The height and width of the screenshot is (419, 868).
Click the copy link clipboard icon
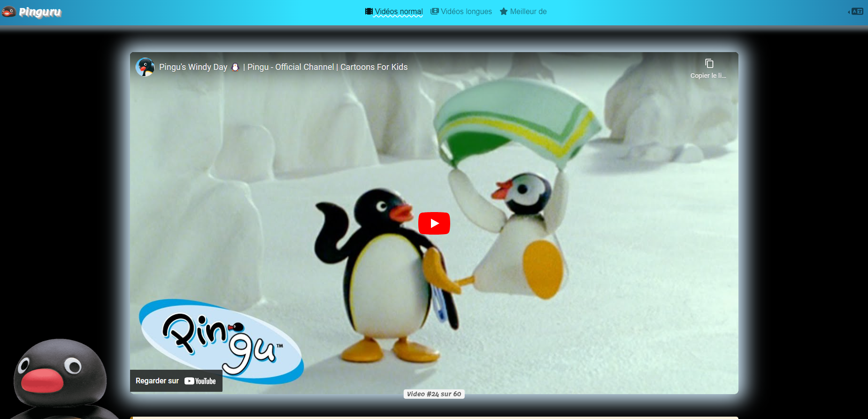click(x=709, y=63)
